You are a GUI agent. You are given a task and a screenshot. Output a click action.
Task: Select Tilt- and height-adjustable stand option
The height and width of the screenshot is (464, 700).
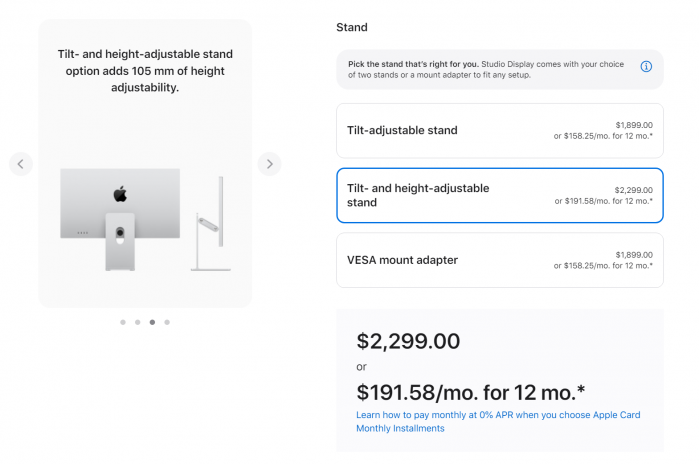tap(499, 195)
